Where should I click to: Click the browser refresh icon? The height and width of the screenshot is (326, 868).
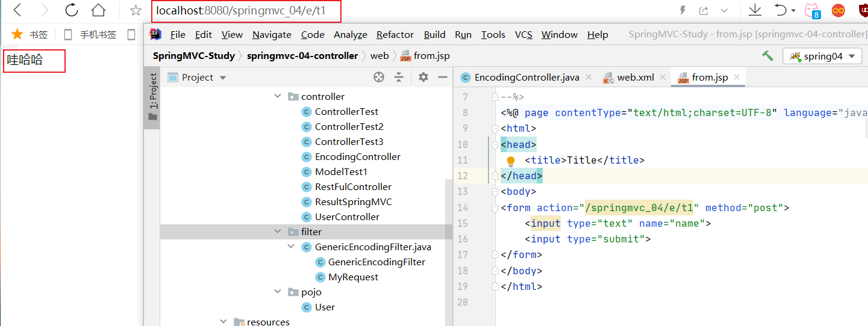click(x=72, y=10)
